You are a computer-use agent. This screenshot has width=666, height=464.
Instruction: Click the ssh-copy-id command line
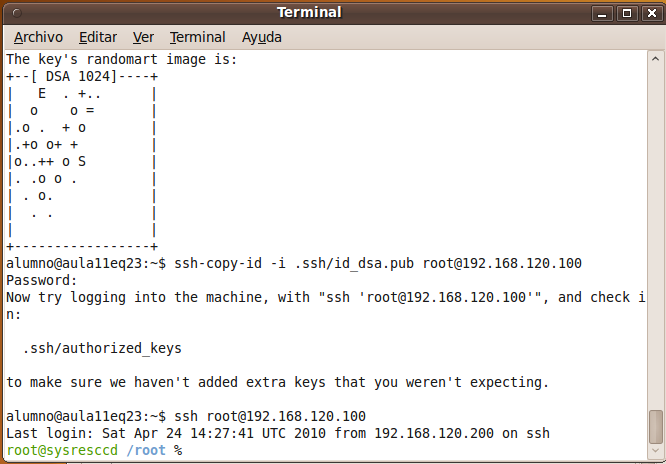click(293, 263)
